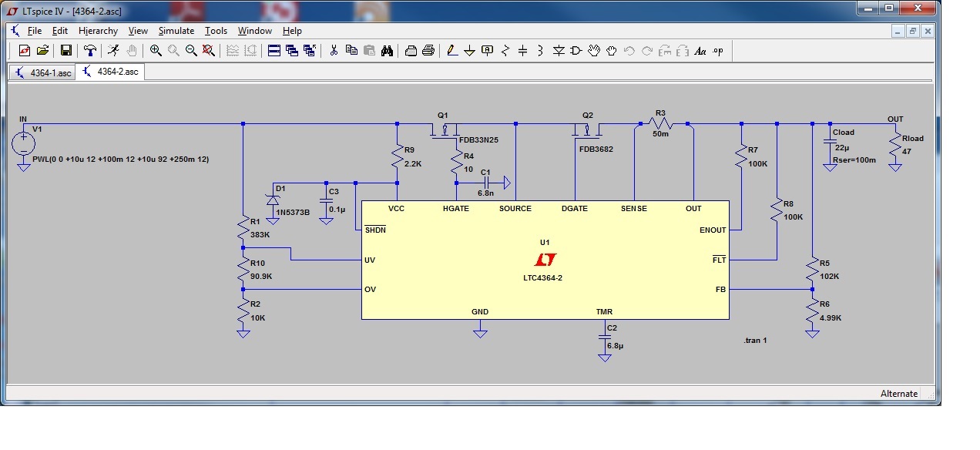Place a ground symbol from toolbar
Screen dimensions: 980x450
469,51
